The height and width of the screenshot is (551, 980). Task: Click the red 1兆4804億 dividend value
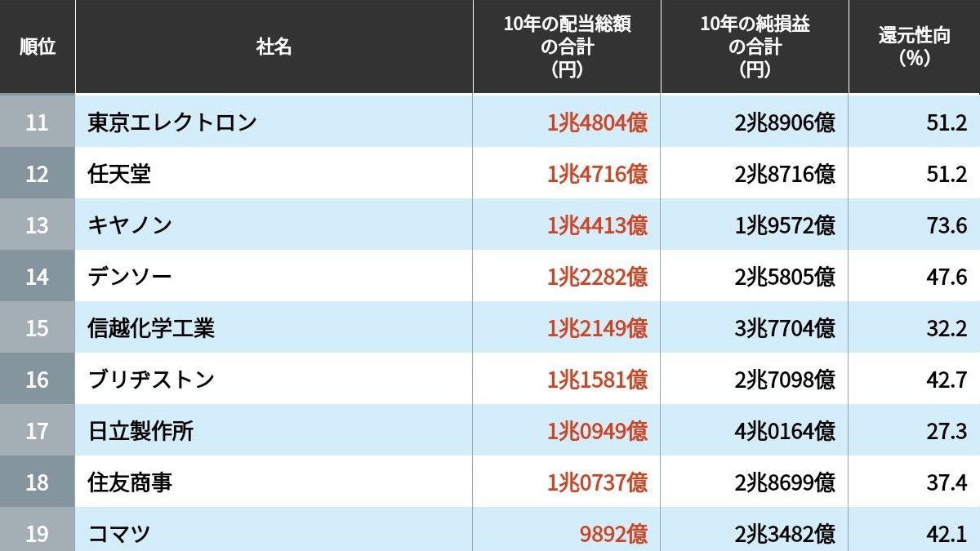(x=597, y=122)
